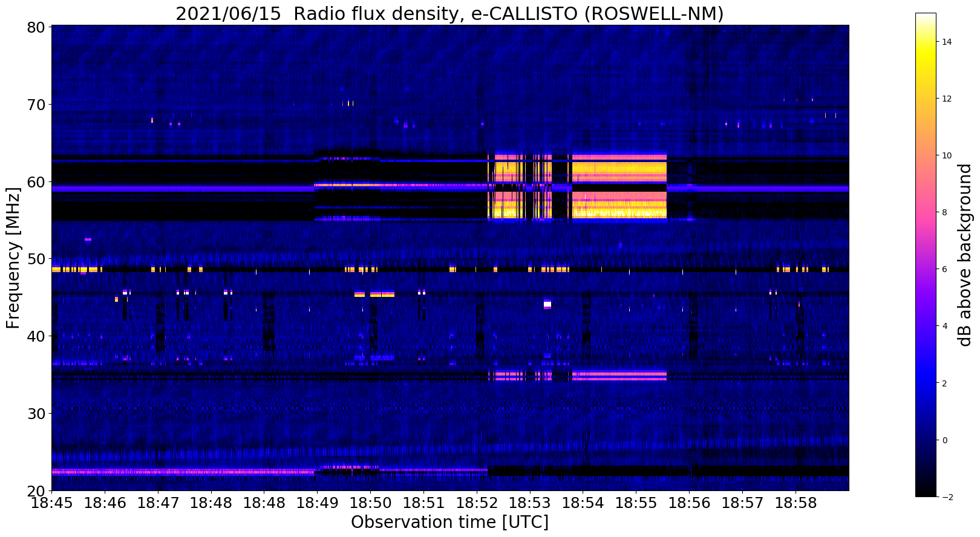
Task: Click the 50 frequency tick label
Action: coord(37,259)
